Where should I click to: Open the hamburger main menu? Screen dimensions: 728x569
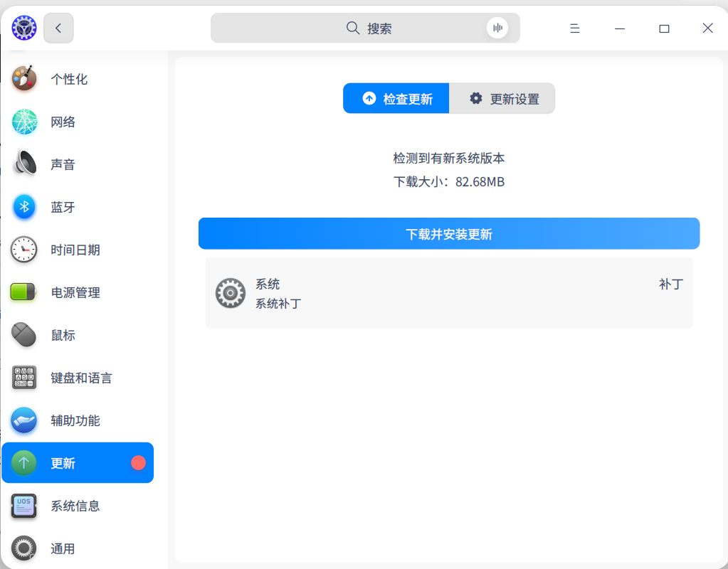[x=575, y=28]
